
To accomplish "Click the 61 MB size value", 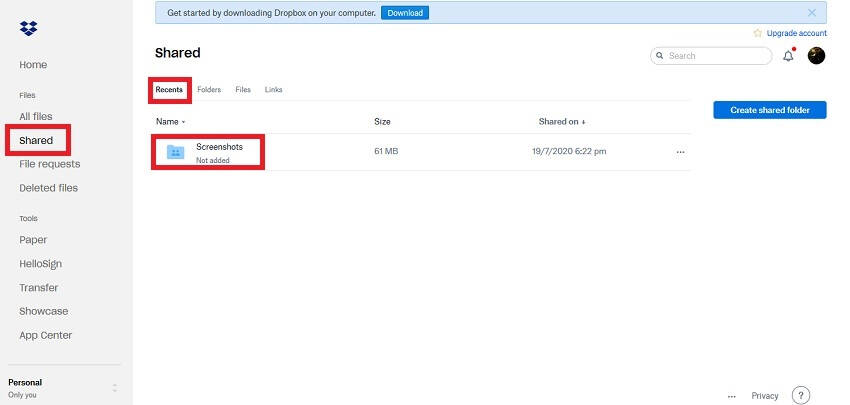I will 386,151.
